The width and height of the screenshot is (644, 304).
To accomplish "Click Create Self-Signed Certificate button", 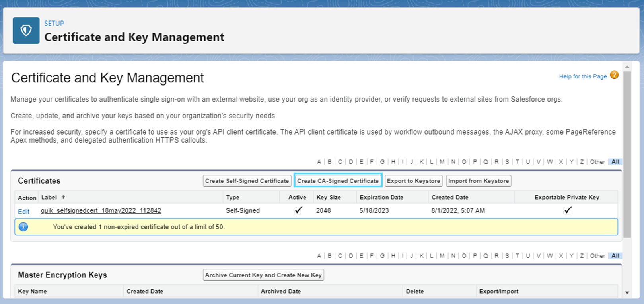I will (x=247, y=181).
